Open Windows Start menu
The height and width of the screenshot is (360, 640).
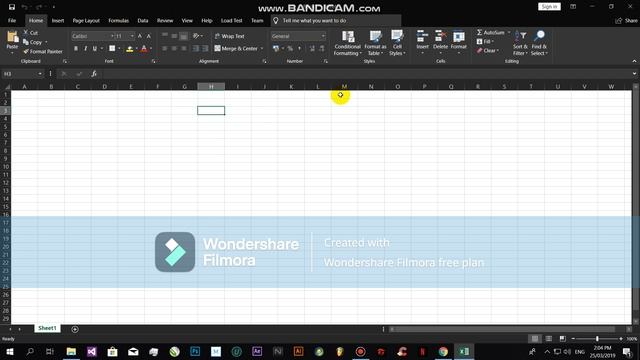(x=9, y=351)
